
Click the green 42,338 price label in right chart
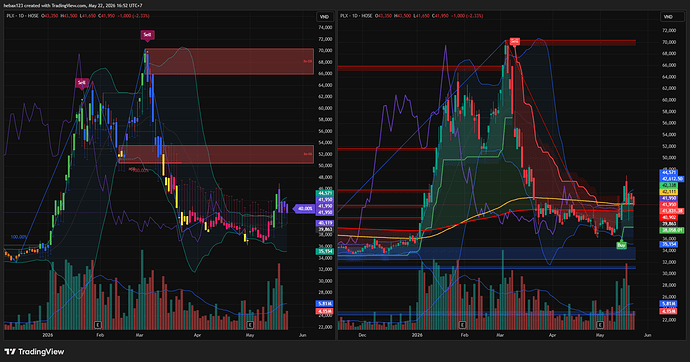pyautogui.click(x=668, y=186)
